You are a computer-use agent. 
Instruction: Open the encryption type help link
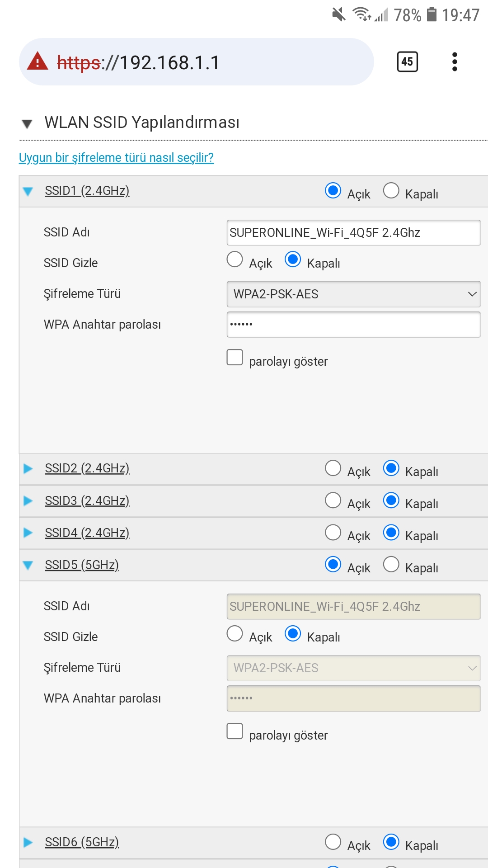(x=116, y=158)
